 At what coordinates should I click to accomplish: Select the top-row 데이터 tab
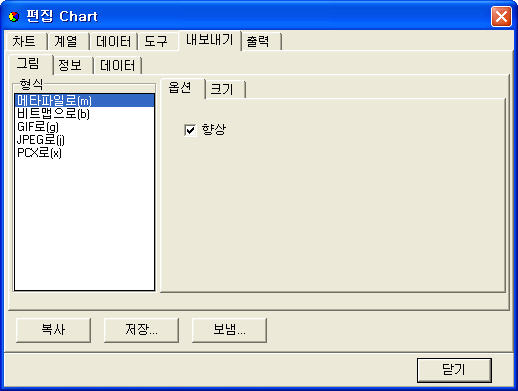click(113, 41)
